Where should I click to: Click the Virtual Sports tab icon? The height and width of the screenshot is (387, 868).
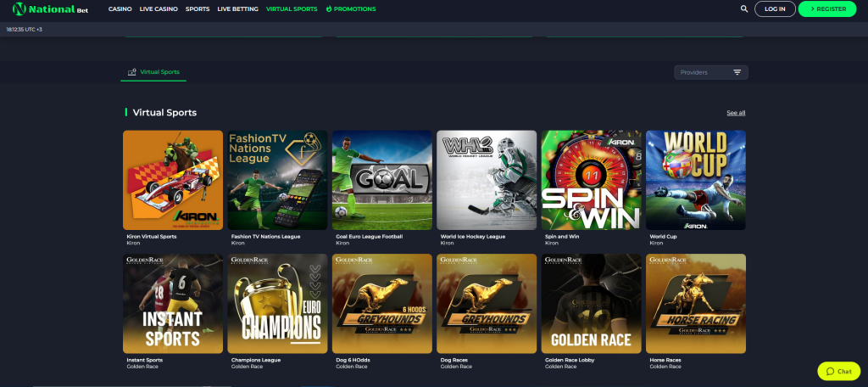tap(131, 72)
